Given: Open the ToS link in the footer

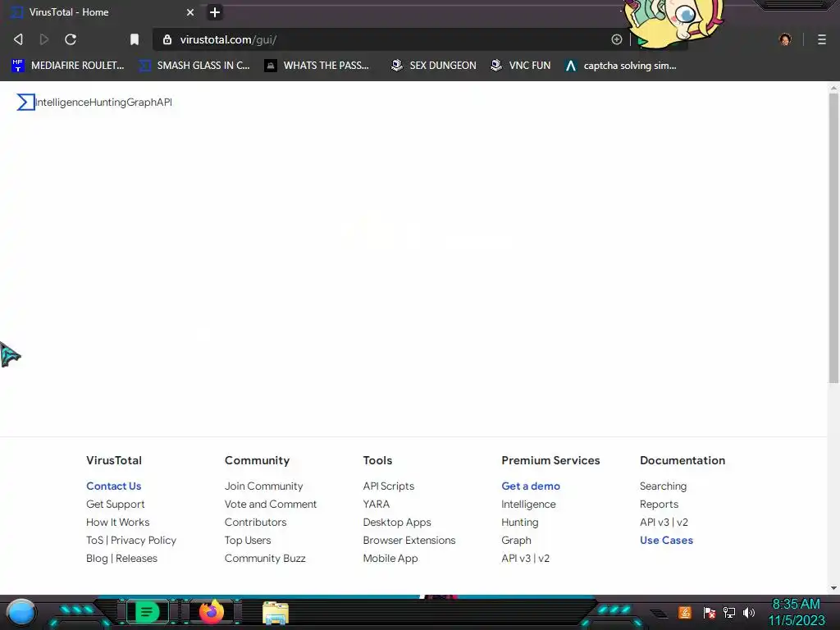Looking at the screenshot, I should 95,540.
